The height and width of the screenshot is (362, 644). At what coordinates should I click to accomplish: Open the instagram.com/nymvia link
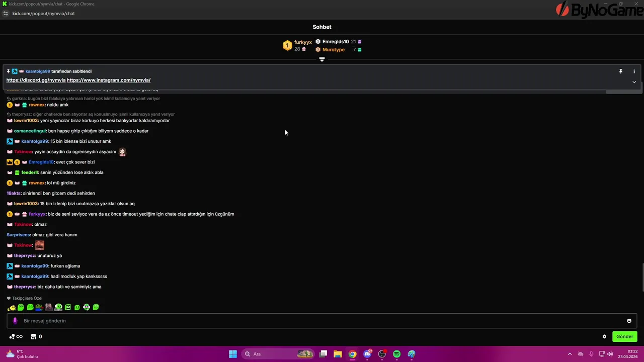coord(109,80)
